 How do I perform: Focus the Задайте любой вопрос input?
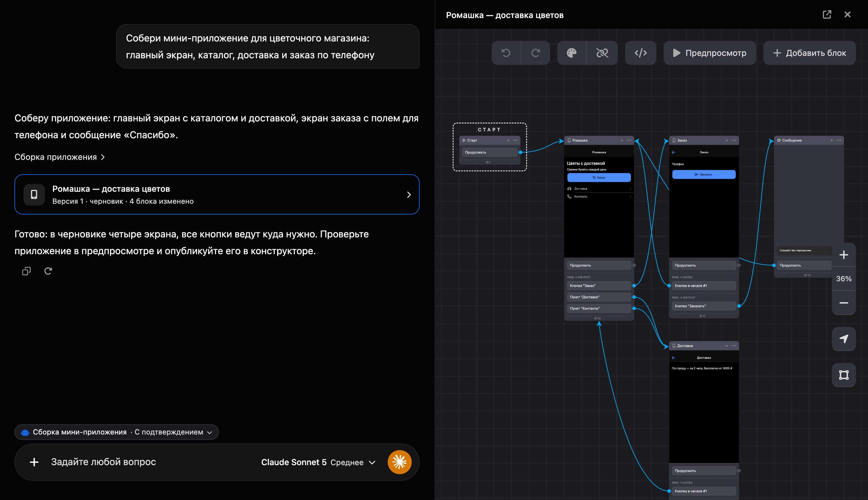point(103,462)
